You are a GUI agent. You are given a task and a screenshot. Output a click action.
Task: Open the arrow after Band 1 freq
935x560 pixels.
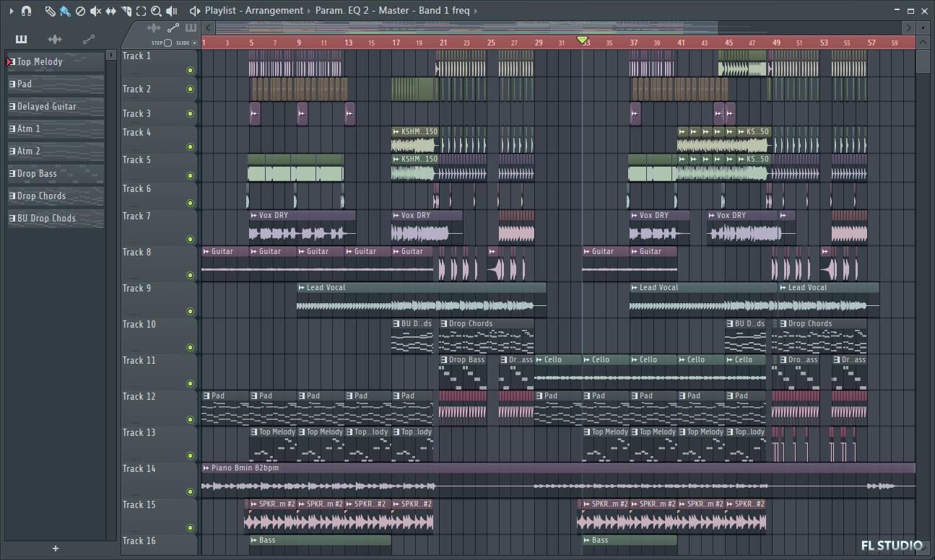(x=476, y=11)
